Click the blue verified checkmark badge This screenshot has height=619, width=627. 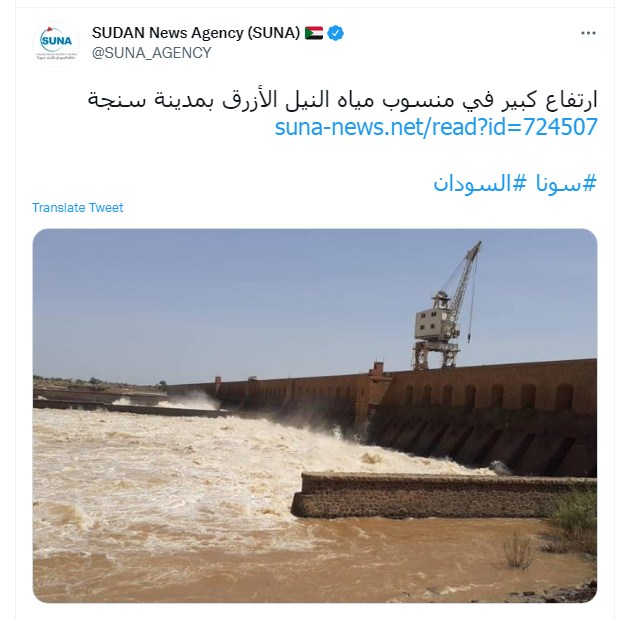click(x=335, y=33)
